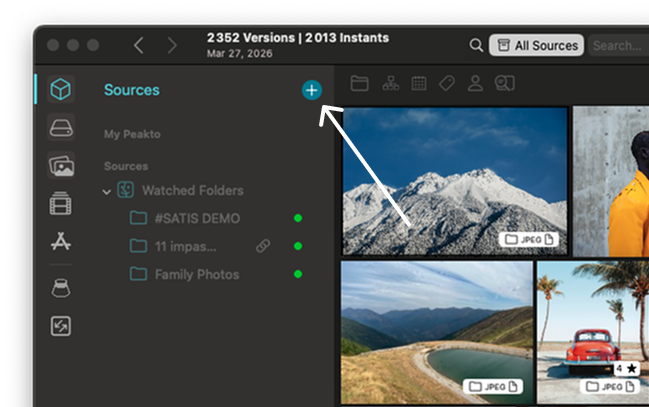The width and height of the screenshot is (649, 407).
Task: Open the hierarchy view toolbar icon
Action: coord(390,83)
